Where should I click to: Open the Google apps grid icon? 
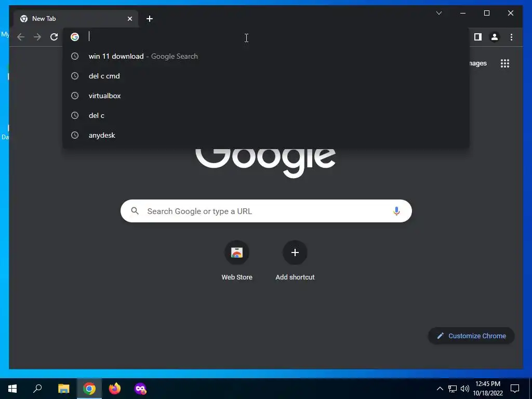(505, 63)
